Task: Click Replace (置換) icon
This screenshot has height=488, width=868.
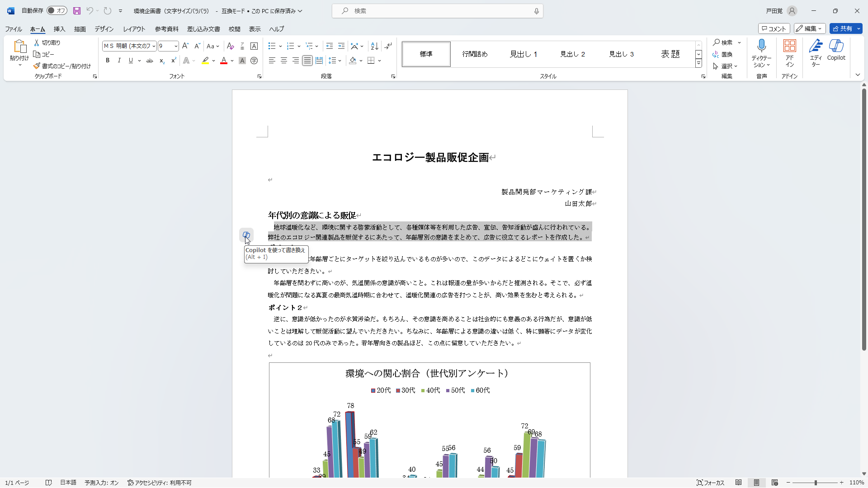Action: (x=716, y=54)
